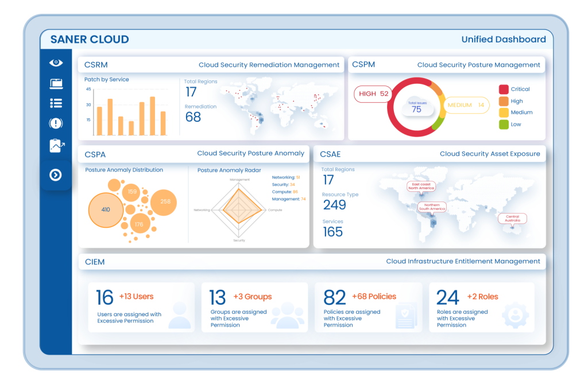This screenshot has width=588, height=392.
Task: Click the shield document icon in Policies card
Action: pos(406,316)
